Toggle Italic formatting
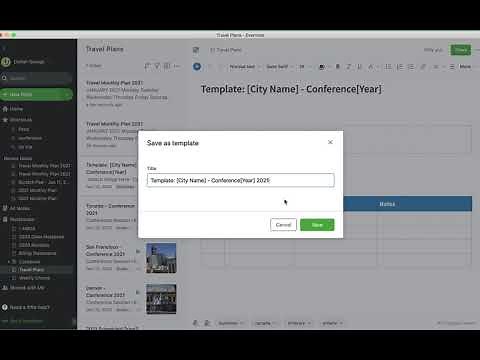This screenshot has width=480, height=360. coord(348,67)
